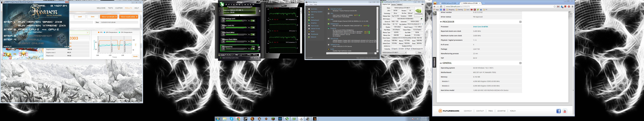644x121 pixels.
Task: Open Netflix bookmark icon
Action: click(475, 10)
